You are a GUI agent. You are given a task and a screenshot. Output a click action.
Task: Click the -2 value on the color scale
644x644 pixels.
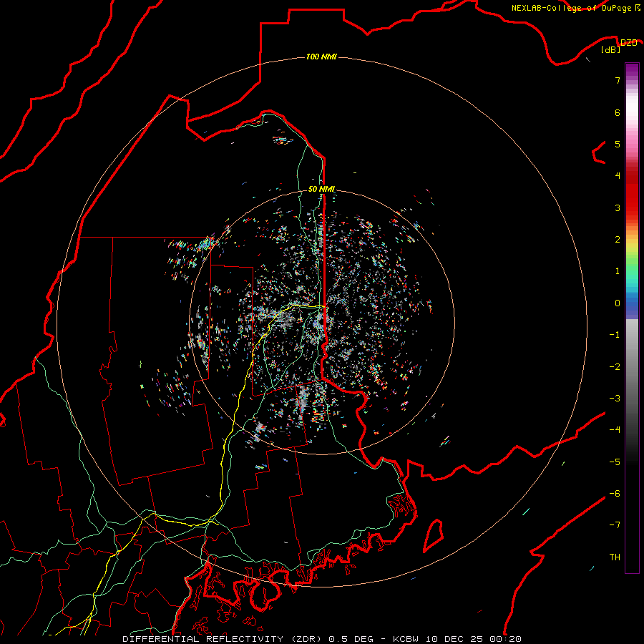click(615, 367)
